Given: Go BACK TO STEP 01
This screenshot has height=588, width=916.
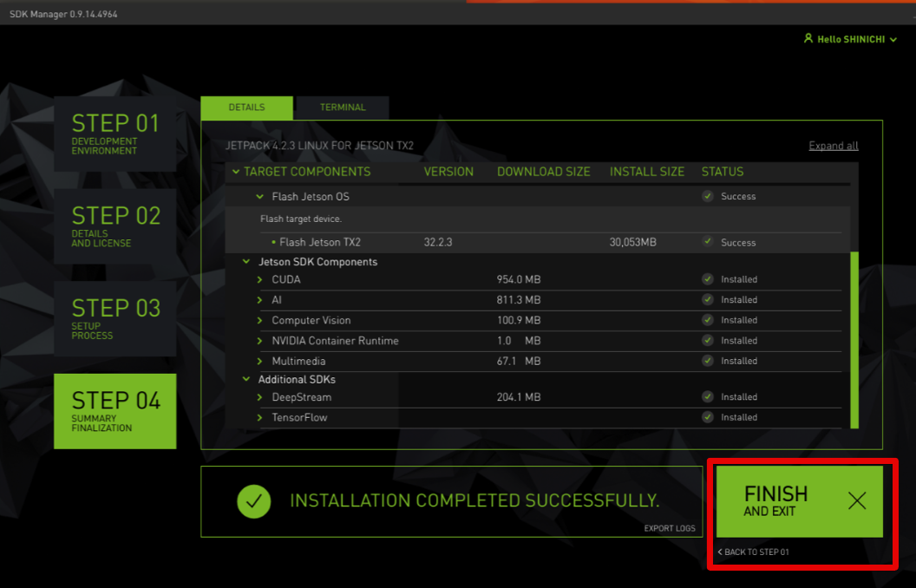Looking at the screenshot, I should pyautogui.click(x=753, y=552).
